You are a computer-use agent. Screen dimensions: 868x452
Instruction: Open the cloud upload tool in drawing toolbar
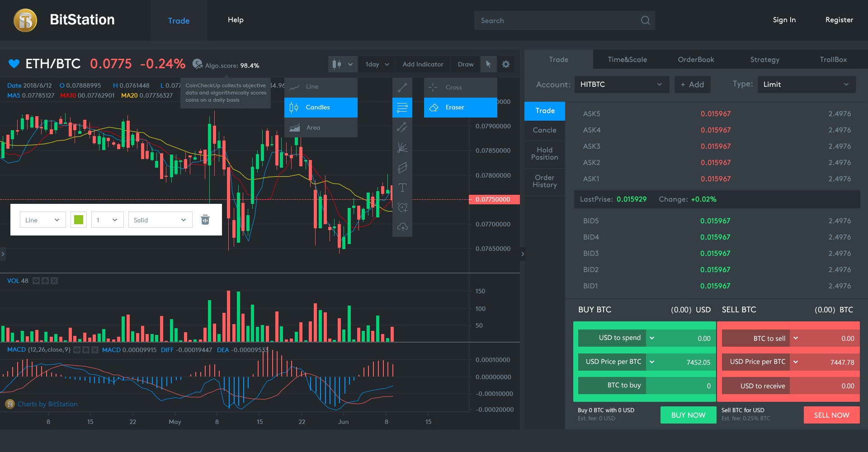(402, 227)
